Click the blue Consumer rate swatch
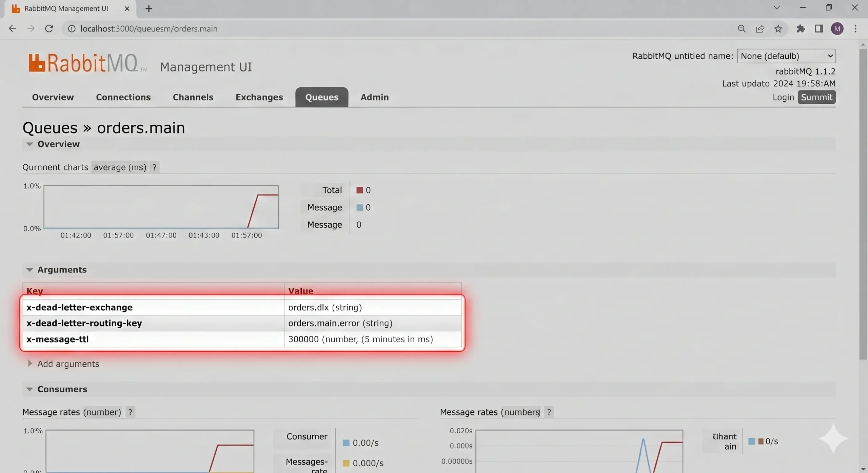Image resolution: width=868 pixels, height=473 pixels. tap(346, 443)
